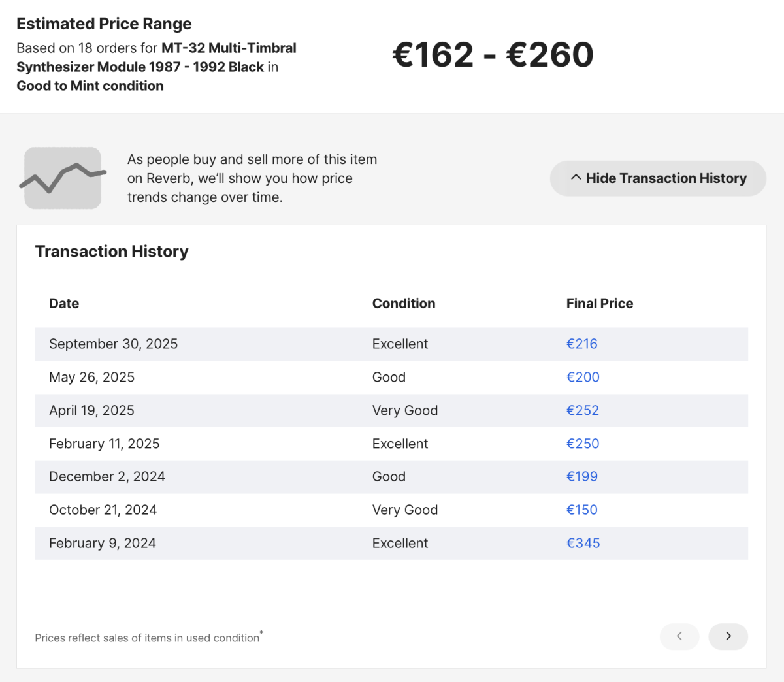This screenshot has width=784, height=682.
Task: Click the Condition column header
Action: [x=404, y=303]
